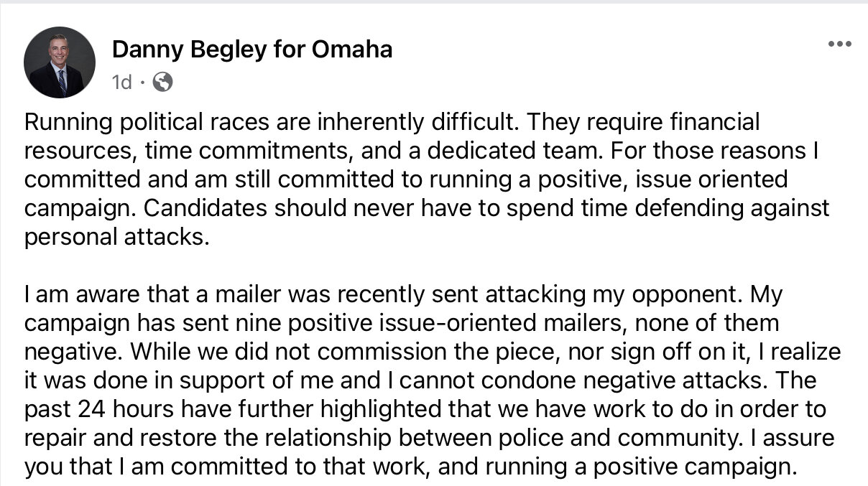
Task: Click the line starting "campaign has sent nine"
Action: click(x=402, y=323)
